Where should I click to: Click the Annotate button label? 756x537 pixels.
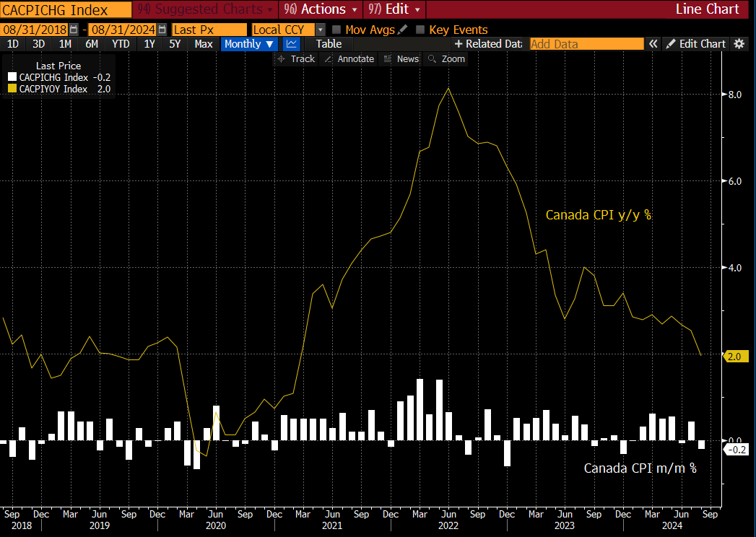356,58
